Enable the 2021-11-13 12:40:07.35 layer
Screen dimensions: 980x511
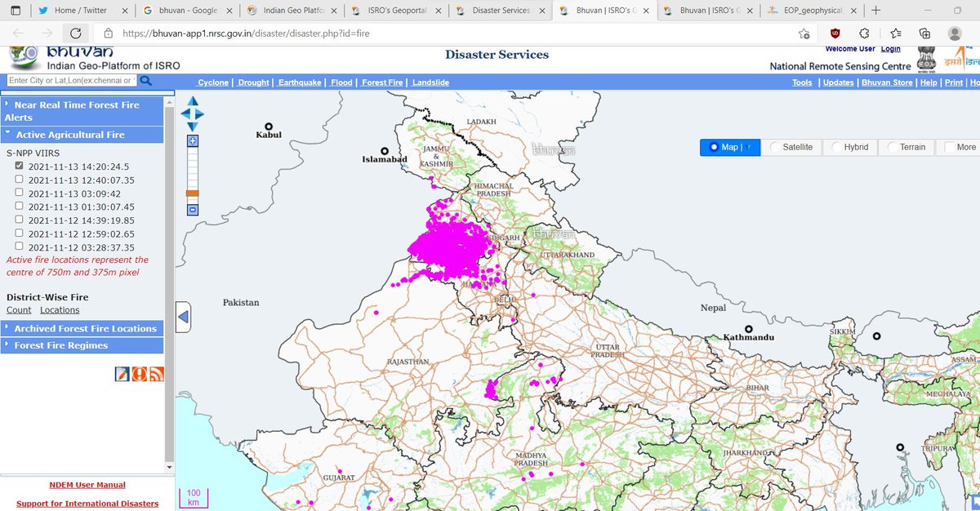coord(20,180)
